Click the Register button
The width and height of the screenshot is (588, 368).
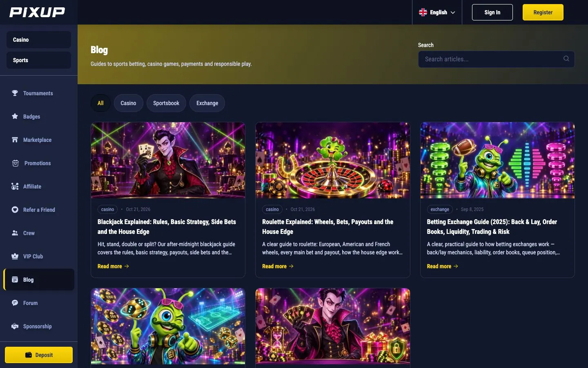click(543, 12)
